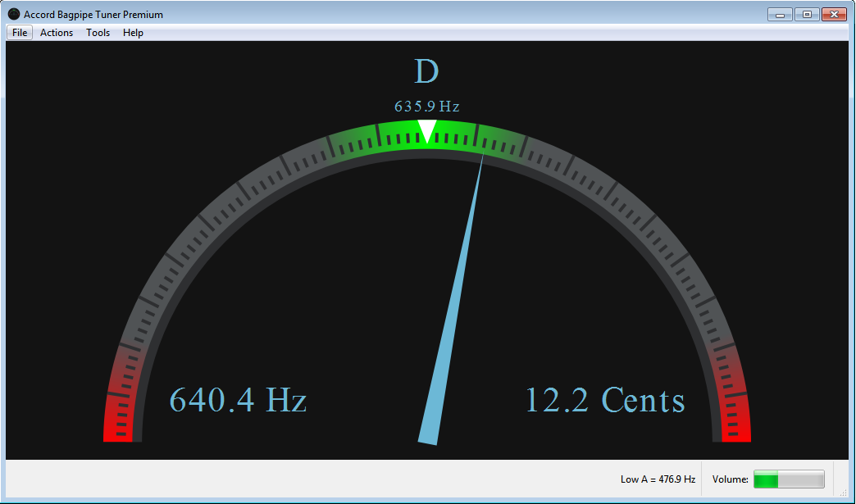Viewport: 856px width, 504px height.
Task: Open the Help menu
Action: [133, 33]
